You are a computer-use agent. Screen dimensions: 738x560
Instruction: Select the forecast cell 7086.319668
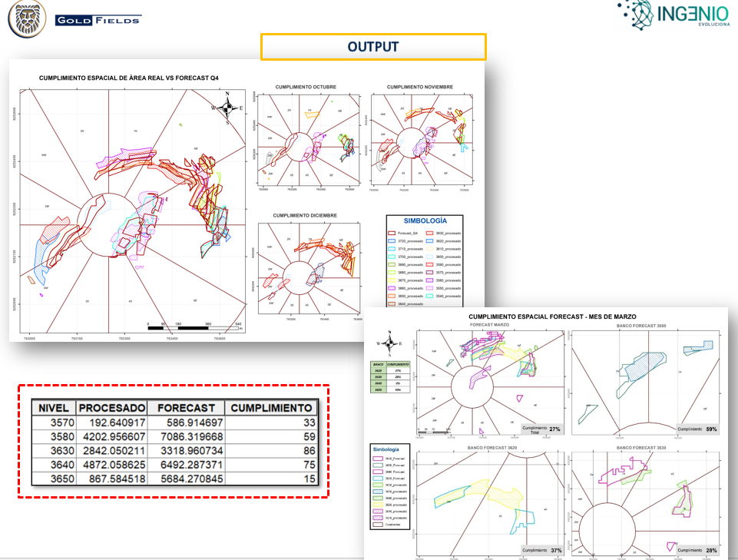pos(186,436)
